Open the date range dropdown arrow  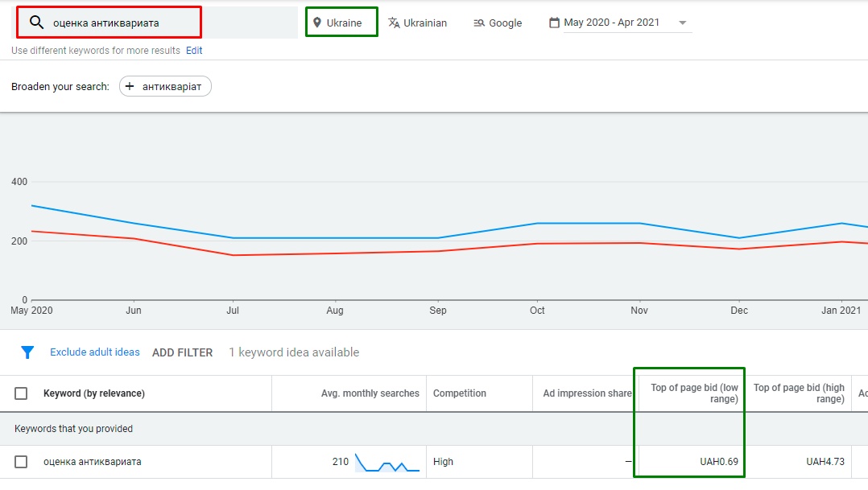pyautogui.click(x=683, y=23)
